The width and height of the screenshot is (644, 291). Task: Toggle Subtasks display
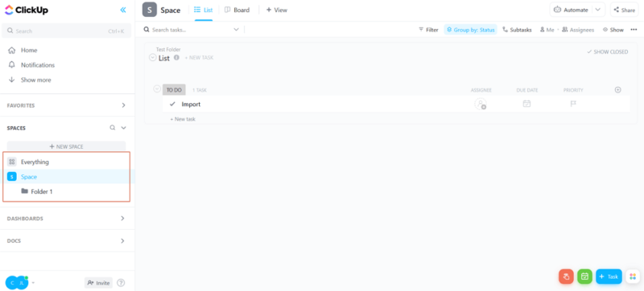click(517, 30)
